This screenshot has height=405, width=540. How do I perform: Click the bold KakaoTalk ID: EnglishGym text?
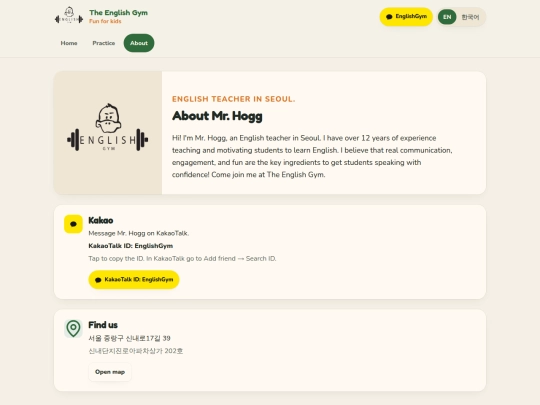point(131,246)
